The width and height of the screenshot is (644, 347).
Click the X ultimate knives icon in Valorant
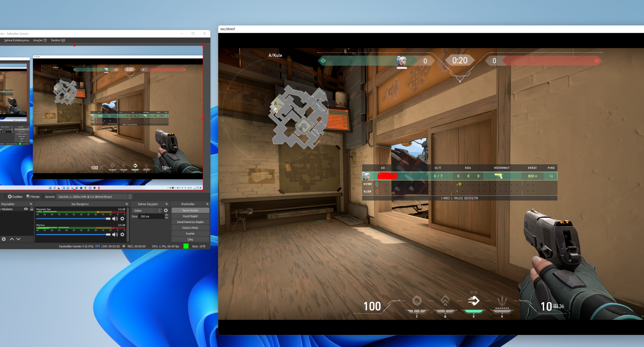tap(502, 302)
